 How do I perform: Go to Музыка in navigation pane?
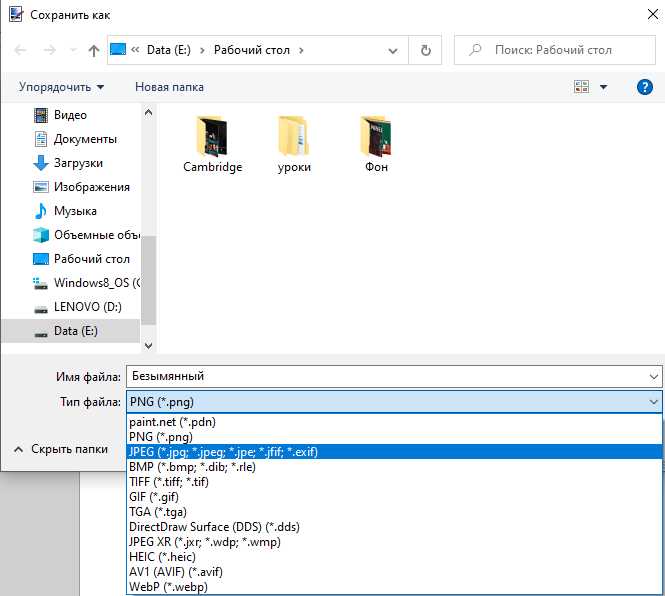coord(75,211)
